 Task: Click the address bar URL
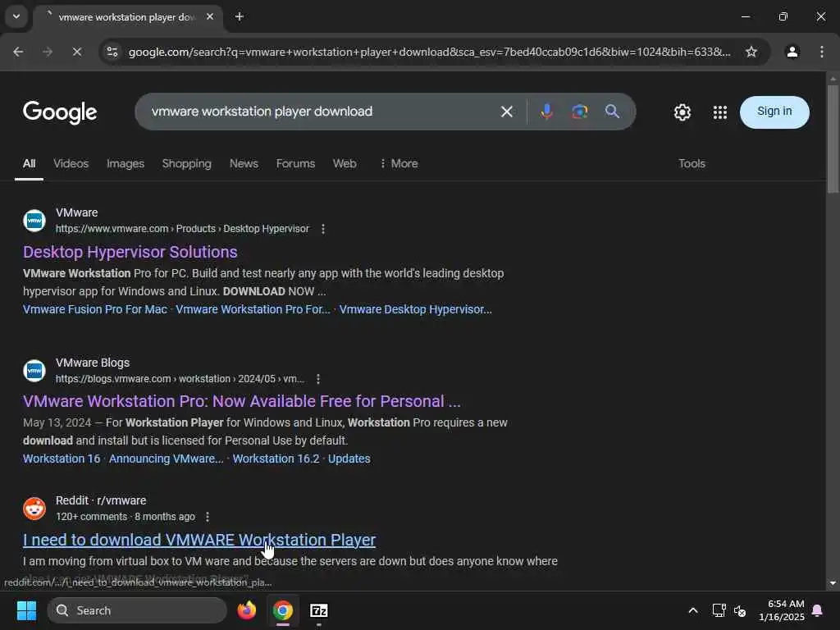tap(429, 52)
